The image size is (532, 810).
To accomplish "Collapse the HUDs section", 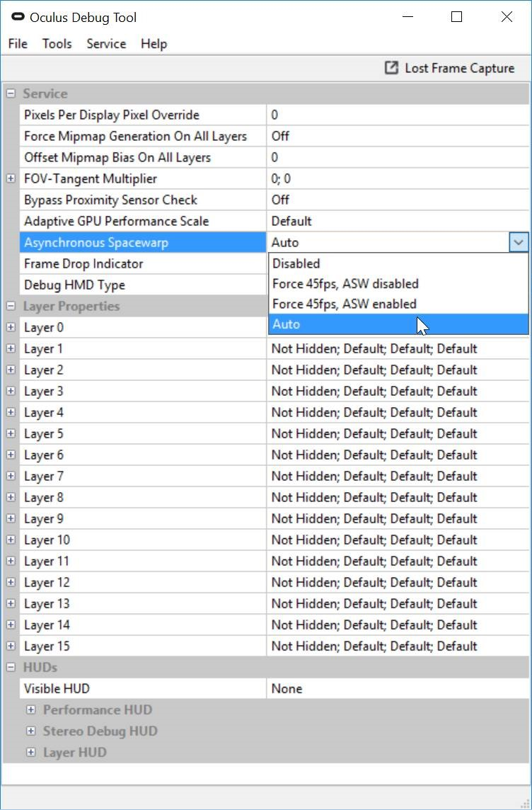I will (11, 668).
